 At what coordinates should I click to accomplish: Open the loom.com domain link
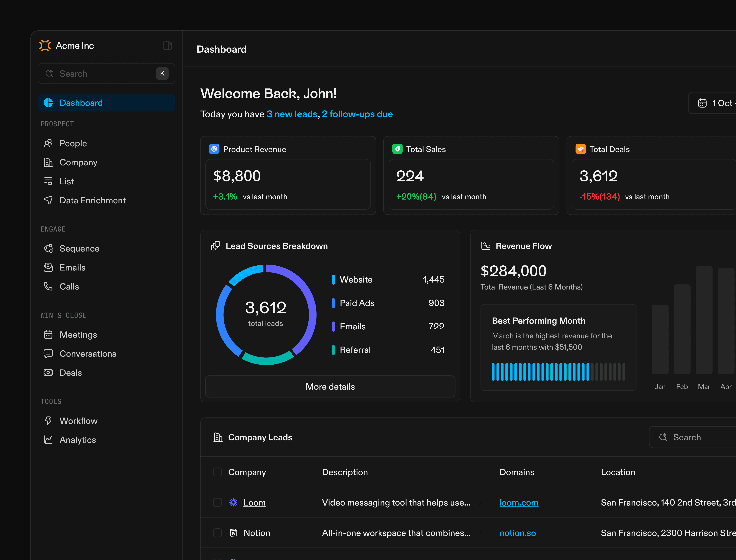pyautogui.click(x=519, y=503)
